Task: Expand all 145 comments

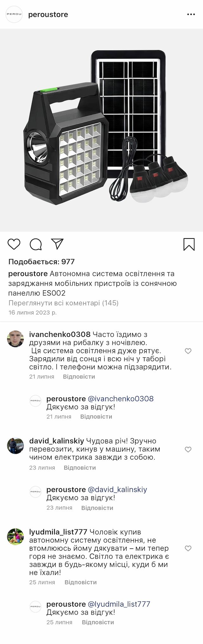Action: (63, 303)
